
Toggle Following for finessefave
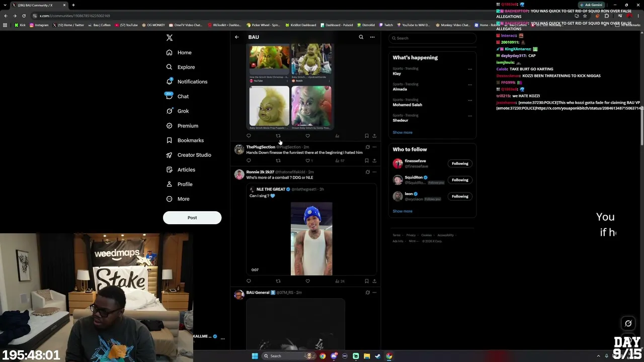pyautogui.click(x=460, y=163)
